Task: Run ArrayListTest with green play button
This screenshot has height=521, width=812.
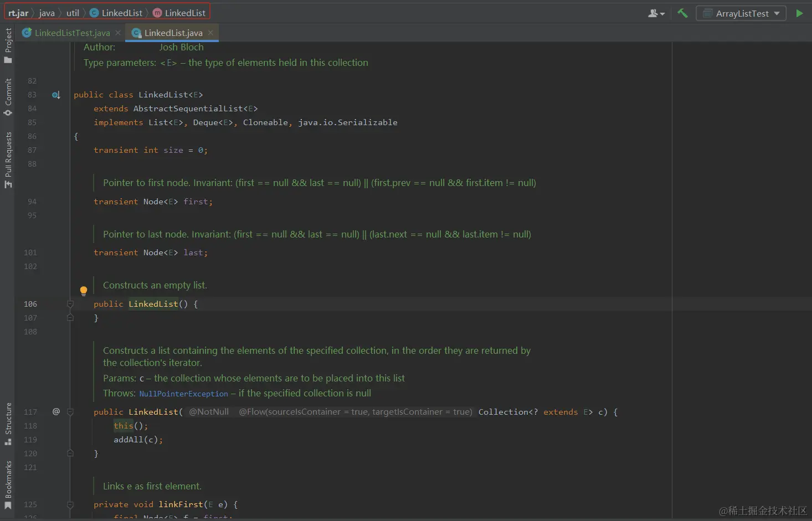Action: [x=799, y=13]
